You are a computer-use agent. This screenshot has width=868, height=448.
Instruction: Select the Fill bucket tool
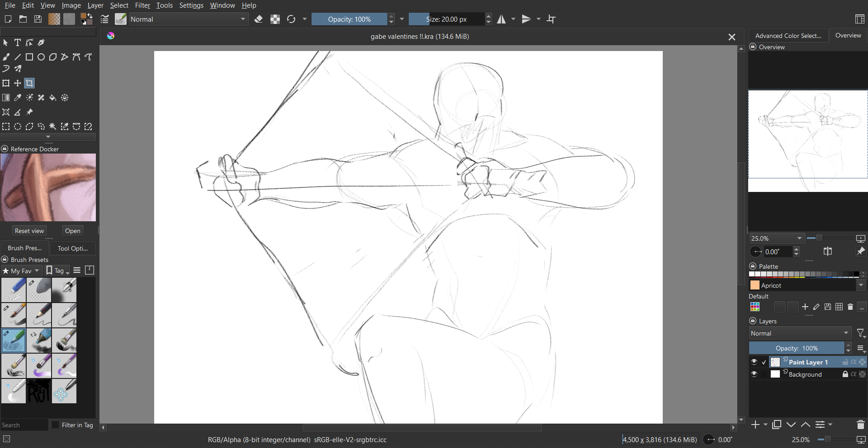[53, 98]
